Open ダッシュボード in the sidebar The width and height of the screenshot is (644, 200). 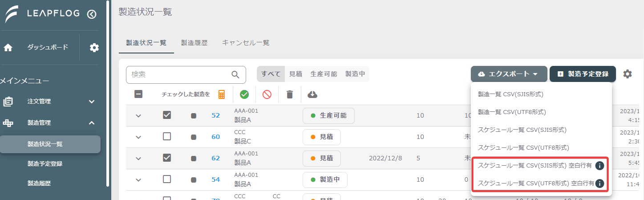pos(48,47)
